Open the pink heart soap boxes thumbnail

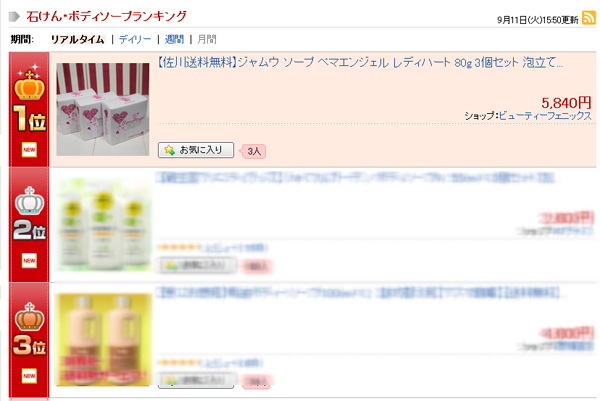click(x=103, y=109)
